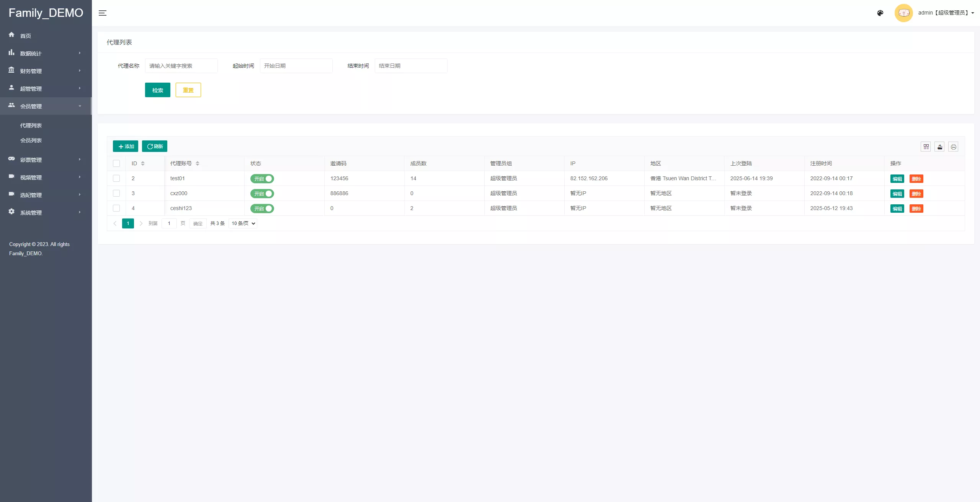Open the 10 条/页 page size dropdown
Image resolution: width=980 pixels, height=502 pixels.
point(243,223)
